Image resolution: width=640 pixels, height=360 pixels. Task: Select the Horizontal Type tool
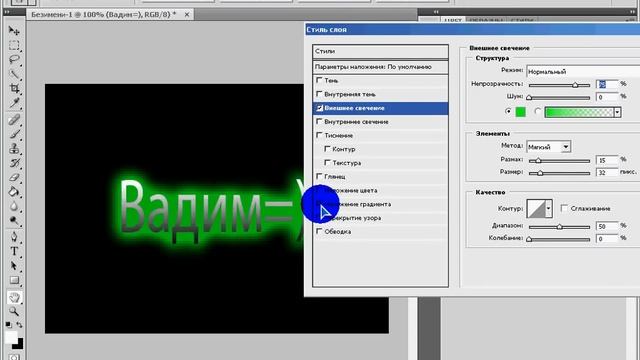pos(14,251)
